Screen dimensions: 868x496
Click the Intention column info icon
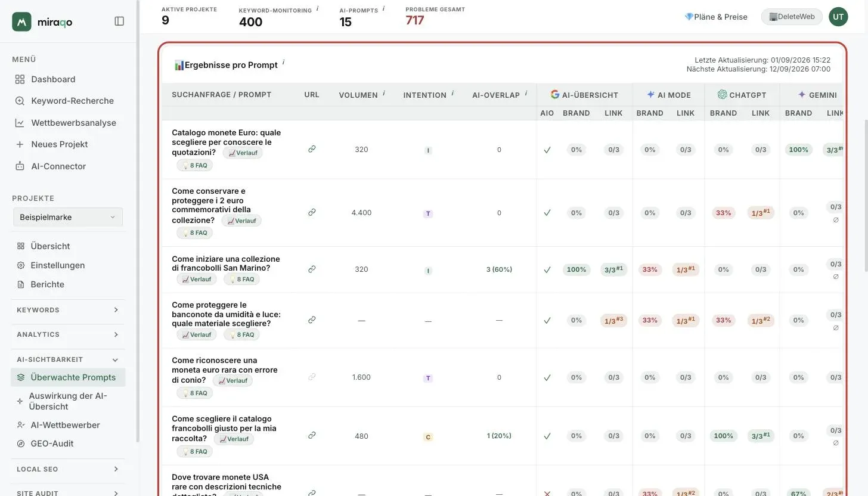click(x=453, y=93)
